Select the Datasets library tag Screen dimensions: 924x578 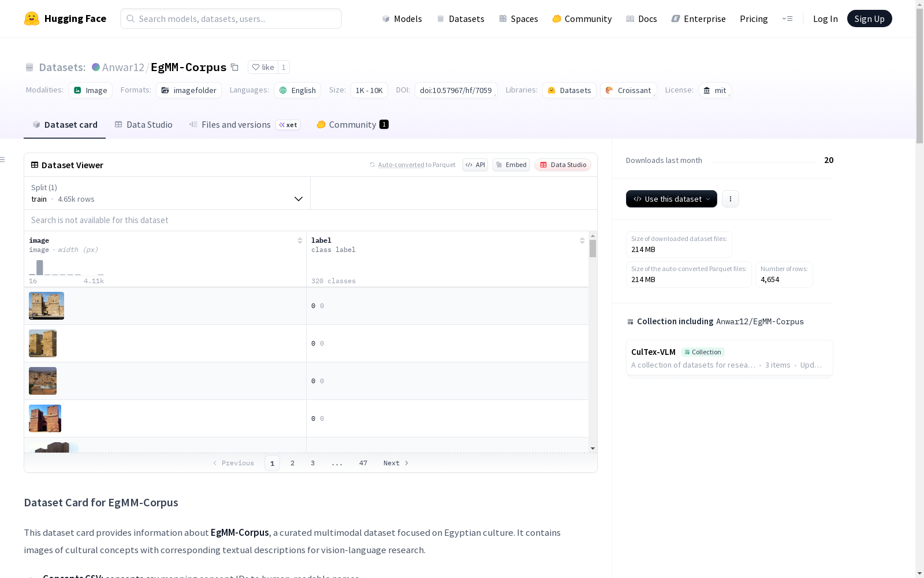tap(569, 90)
